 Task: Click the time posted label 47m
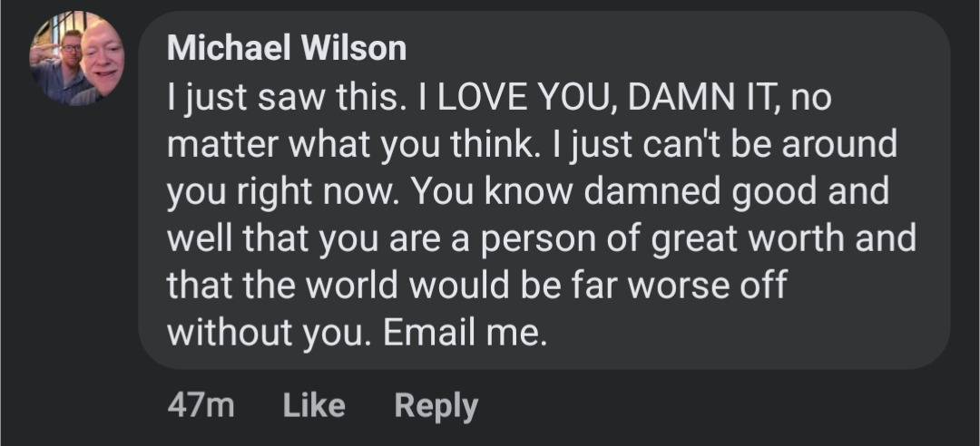point(201,405)
